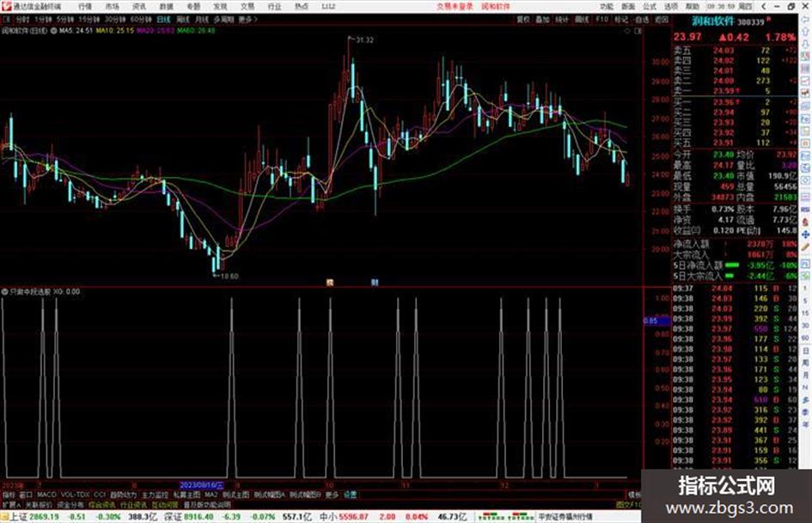812x523 pixels.
Task: Click the stock name 润和软件 header
Action: [x=713, y=21]
